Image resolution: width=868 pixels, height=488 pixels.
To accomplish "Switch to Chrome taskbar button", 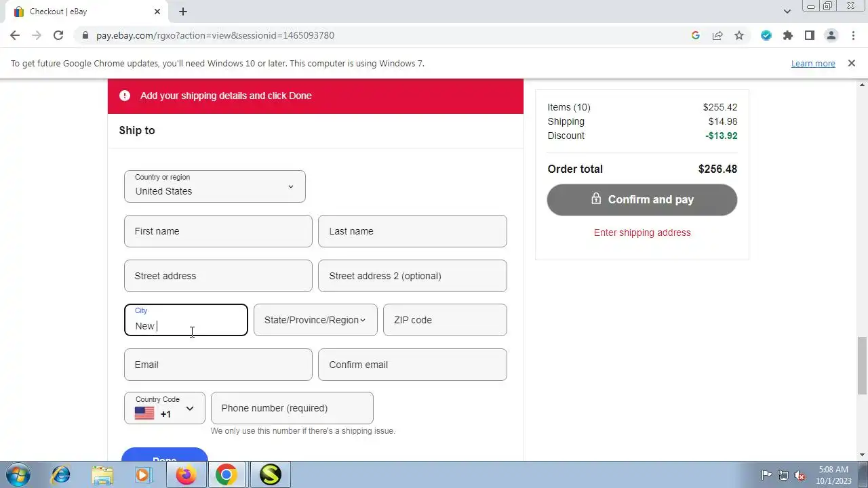I will tap(226, 475).
